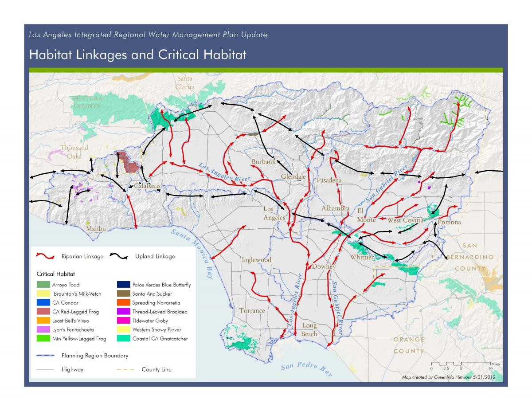Click the Calabasas map label
Viewport: 532px width, 411px height.
click(147, 186)
